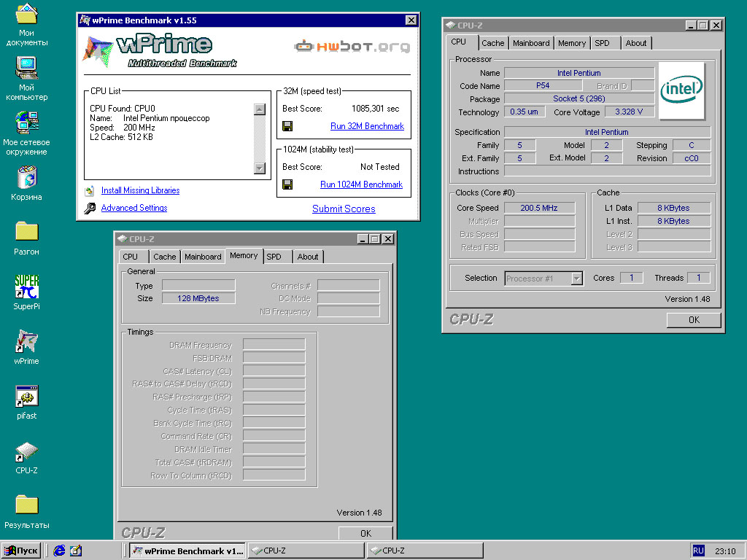Click the Package Socket 5 (296) field
The image size is (747, 560).
tap(578, 98)
